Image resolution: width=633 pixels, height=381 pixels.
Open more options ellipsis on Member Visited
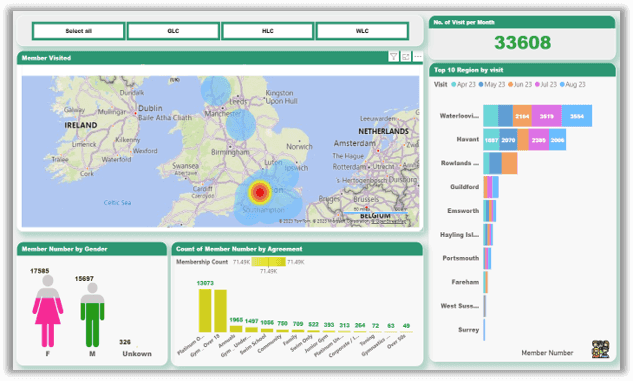click(418, 57)
